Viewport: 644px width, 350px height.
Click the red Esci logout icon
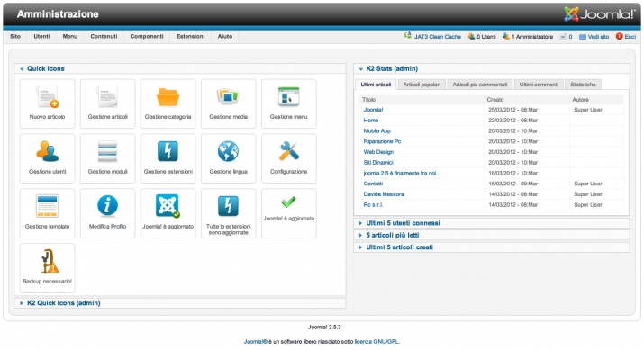tap(619, 37)
